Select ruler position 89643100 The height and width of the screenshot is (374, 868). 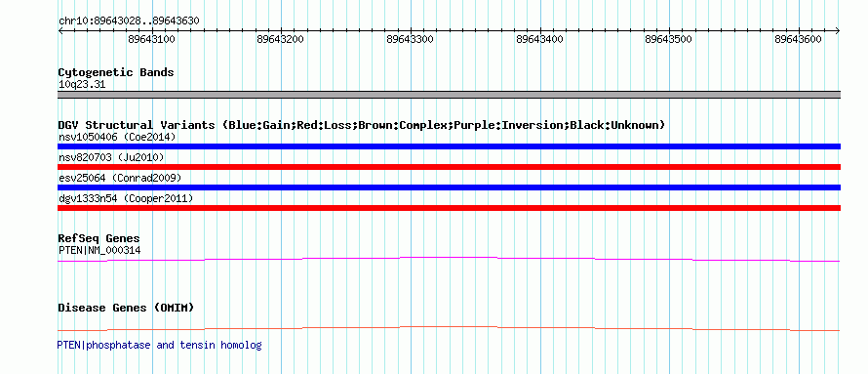(151, 39)
